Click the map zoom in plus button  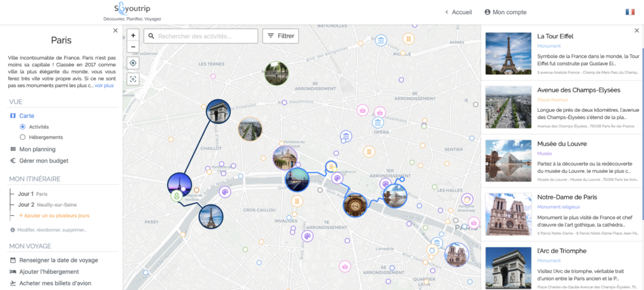pos(133,35)
